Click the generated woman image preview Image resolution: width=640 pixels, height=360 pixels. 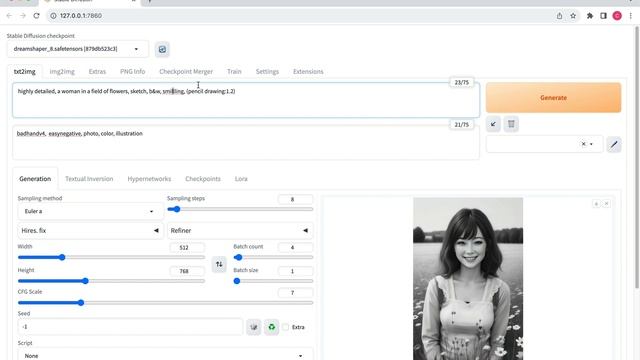(468, 279)
